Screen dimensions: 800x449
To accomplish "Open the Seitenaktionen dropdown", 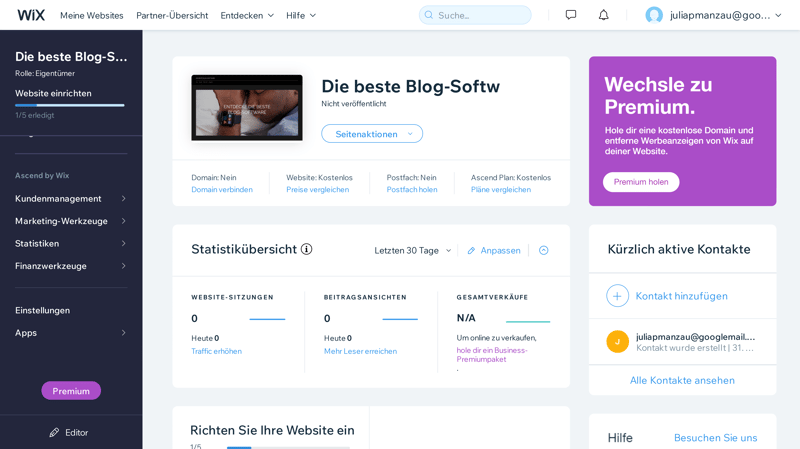I will click(372, 134).
